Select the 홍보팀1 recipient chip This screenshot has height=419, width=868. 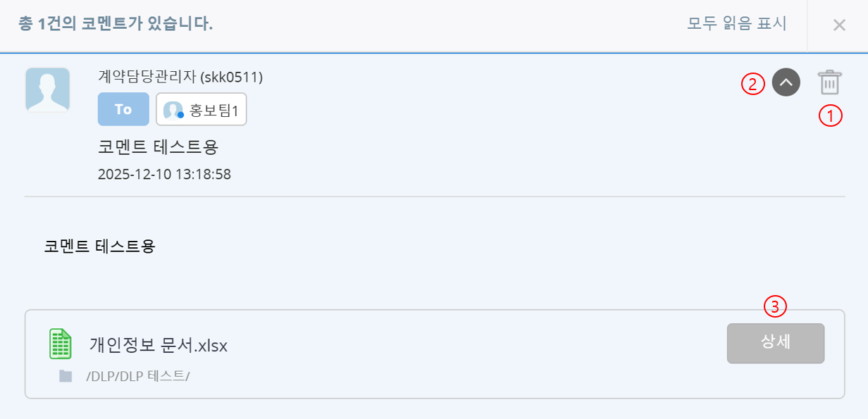pyautogui.click(x=201, y=109)
